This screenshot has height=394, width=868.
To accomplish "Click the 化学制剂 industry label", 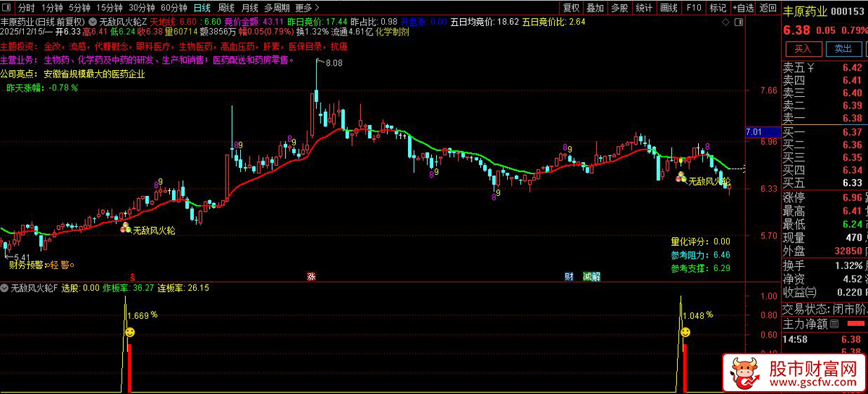I will [x=391, y=33].
